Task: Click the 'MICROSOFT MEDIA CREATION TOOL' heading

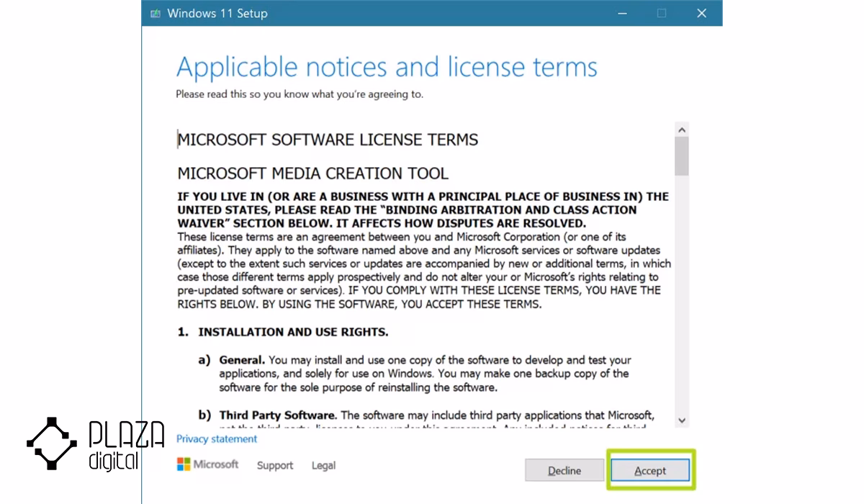Action: pos(312,174)
